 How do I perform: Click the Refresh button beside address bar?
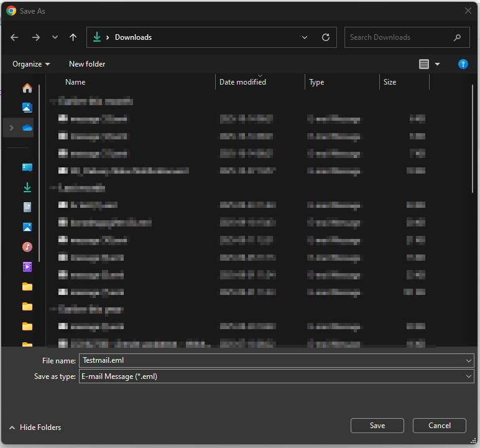coord(325,37)
